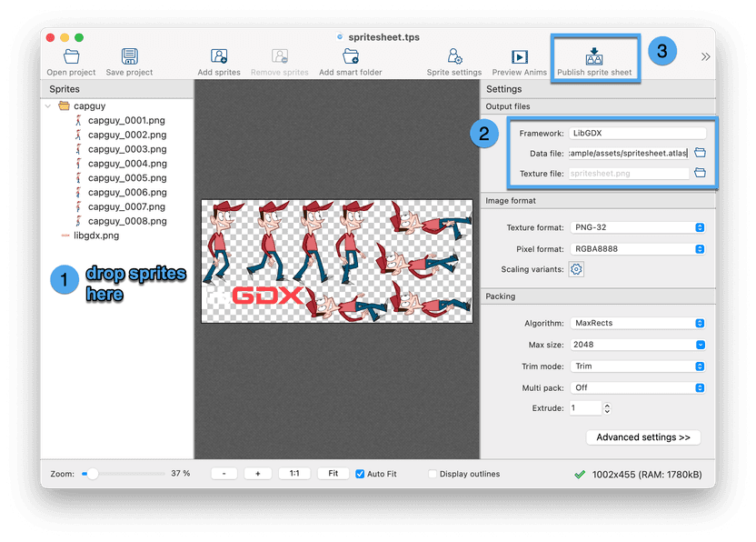Viewport: 756px width, 542px height.
Task: Open Advanced settings
Action: pyautogui.click(x=642, y=437)
